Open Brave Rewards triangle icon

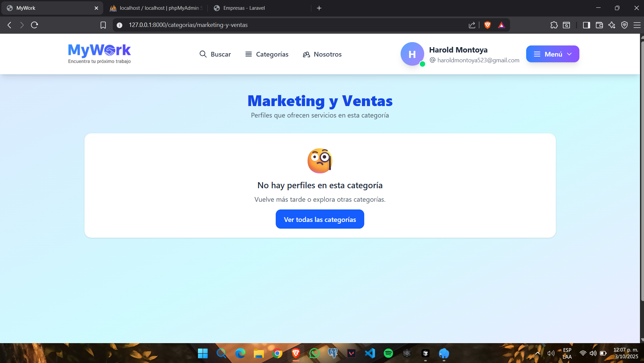[501, 25]
